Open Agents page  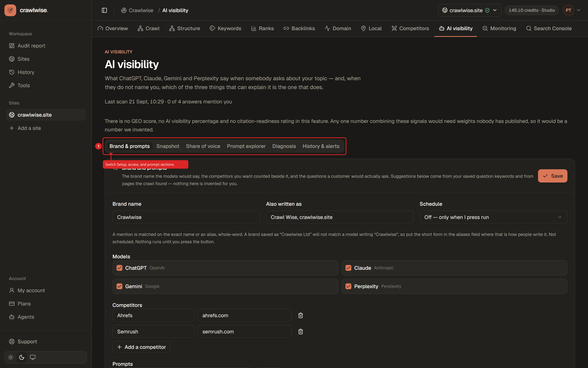click(46, 317)
